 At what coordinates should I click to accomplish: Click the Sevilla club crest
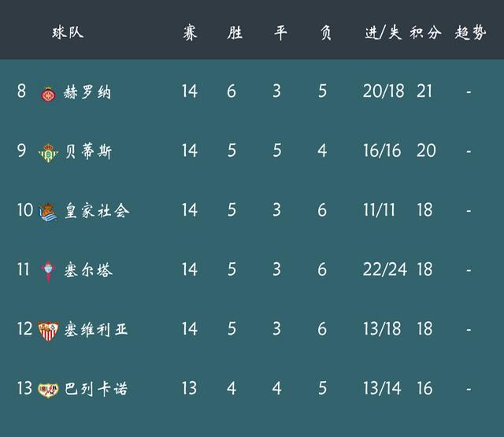[x=48, y=331]
